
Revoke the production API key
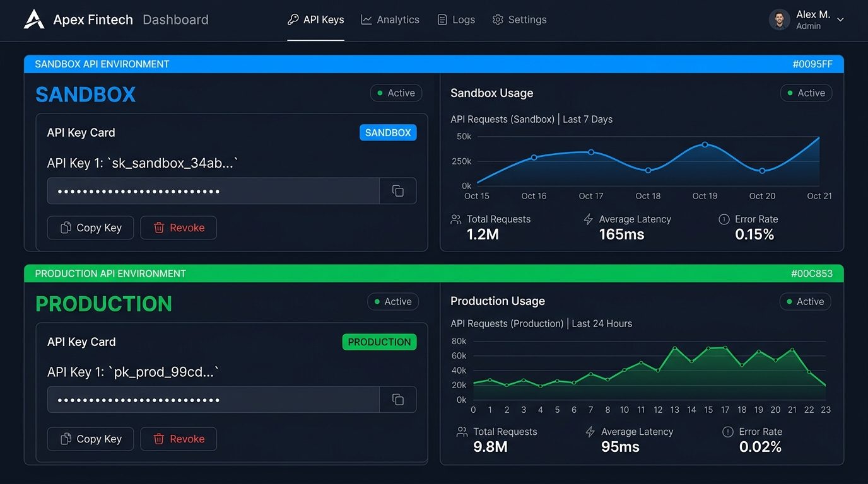[x=179, y=439]
